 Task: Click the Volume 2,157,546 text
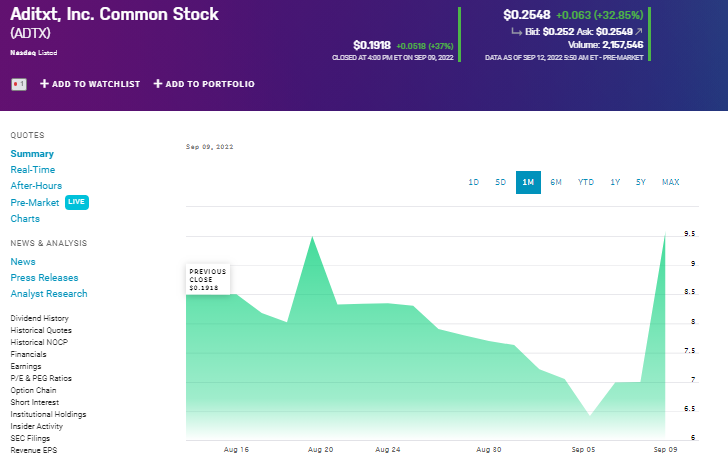pyautogui.click(x=605, y=45)
